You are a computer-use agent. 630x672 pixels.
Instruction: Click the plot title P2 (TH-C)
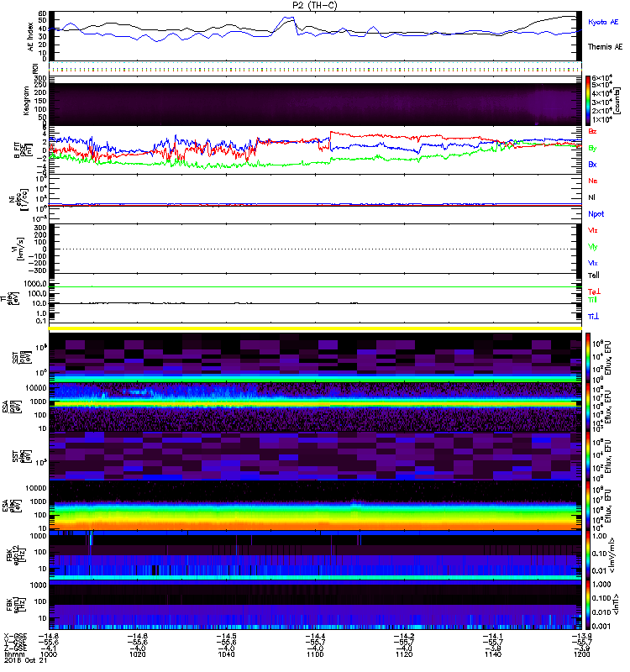pyautogui.click(x=315, y=5)
